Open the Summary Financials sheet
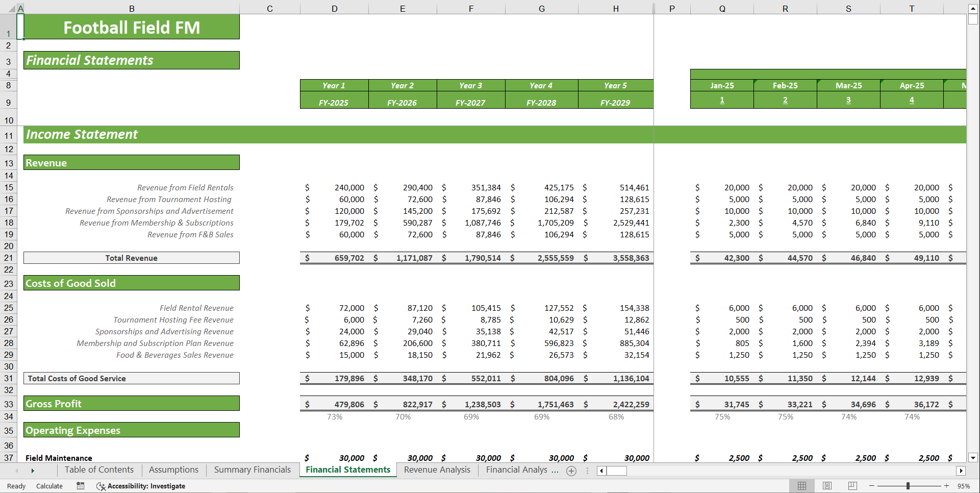Viewport: 980px width, 493px height. point(252,470)
